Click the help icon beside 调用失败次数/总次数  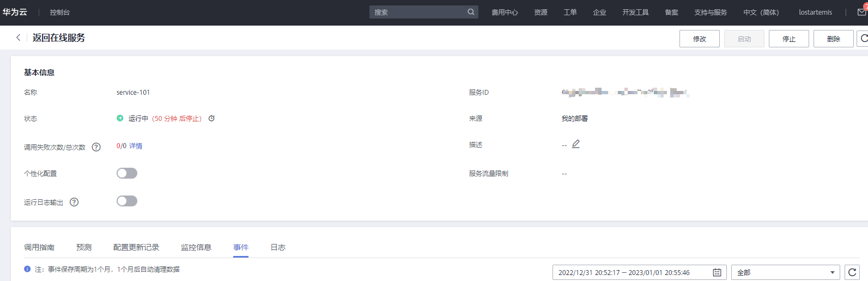[96, 147]
